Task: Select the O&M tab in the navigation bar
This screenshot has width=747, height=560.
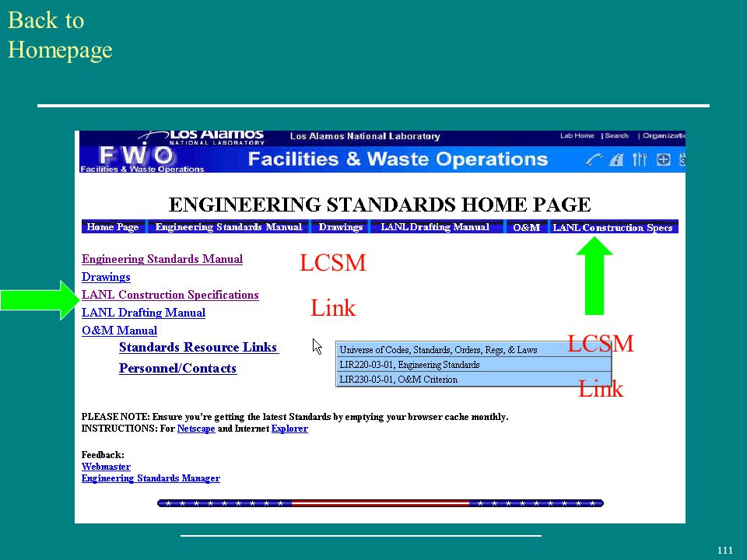Action: (527, 227)
